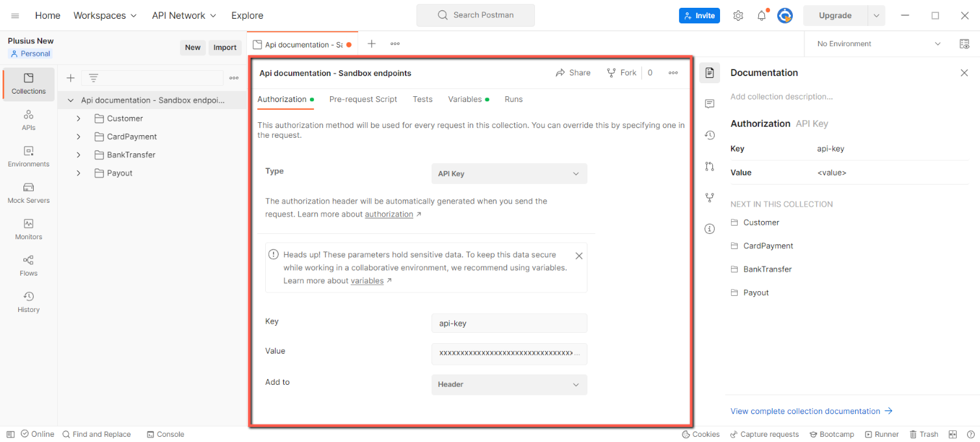Open Postman settings gear
This screenshot has width=980, height=442.
[x=738, y=16]
